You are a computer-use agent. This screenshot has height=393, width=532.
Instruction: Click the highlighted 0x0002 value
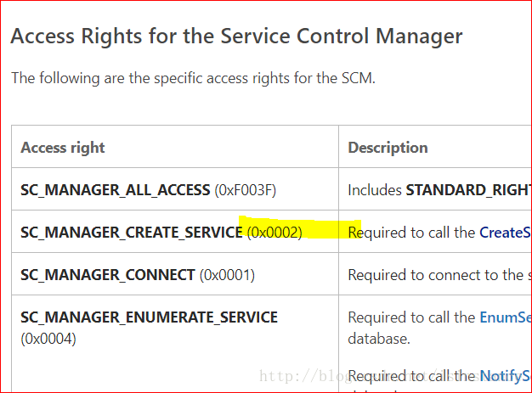tap(274, 233)
